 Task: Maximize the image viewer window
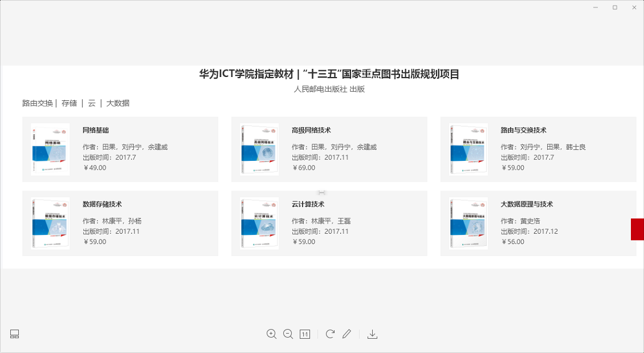pyautogui.click(x=615, y=7)
